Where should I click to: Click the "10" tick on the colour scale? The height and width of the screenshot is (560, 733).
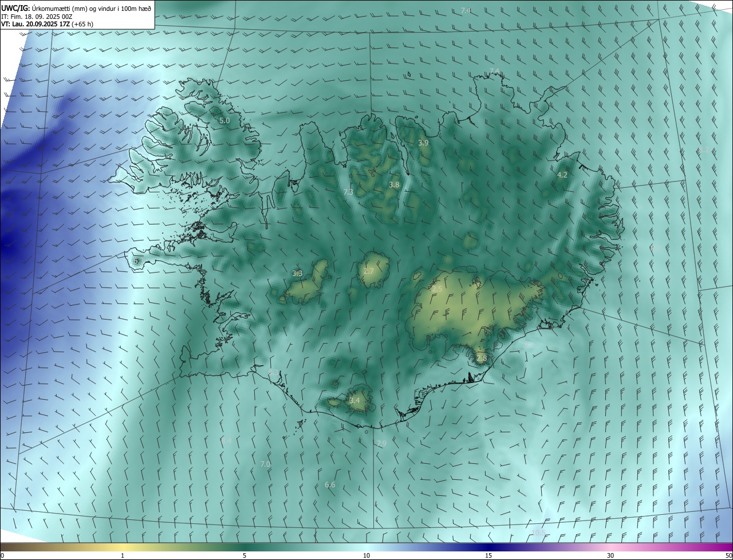[366, 556]
